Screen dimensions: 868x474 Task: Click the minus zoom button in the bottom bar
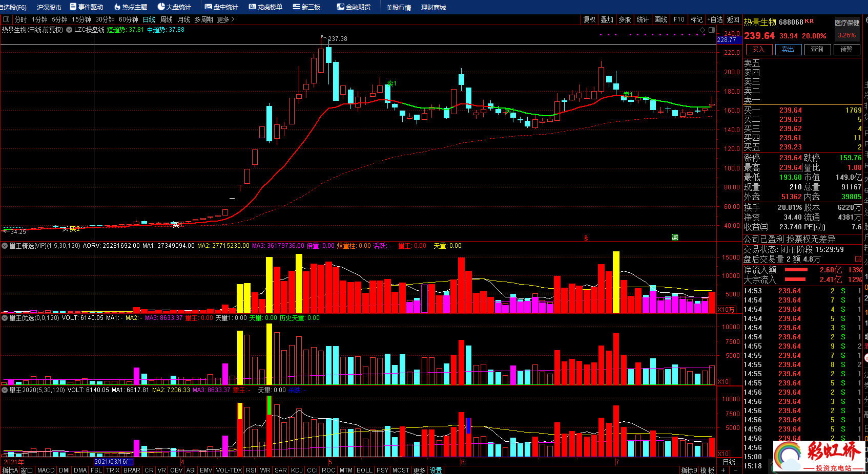point(736,470)
